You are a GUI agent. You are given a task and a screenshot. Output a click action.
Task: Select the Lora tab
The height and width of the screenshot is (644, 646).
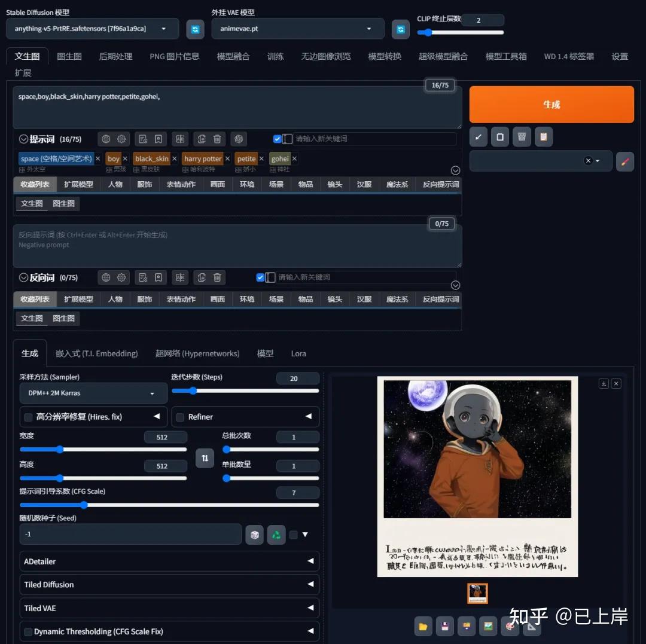(x=298, y=354)
